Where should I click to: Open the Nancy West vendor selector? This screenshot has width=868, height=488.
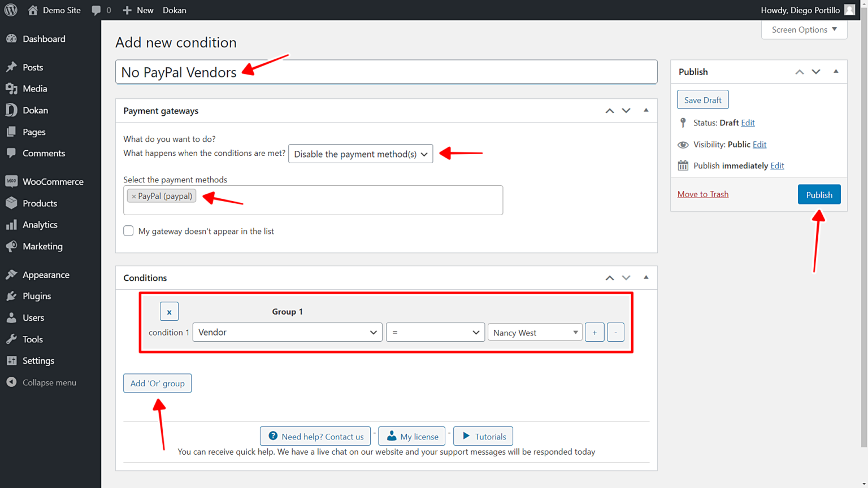point(534,332)
